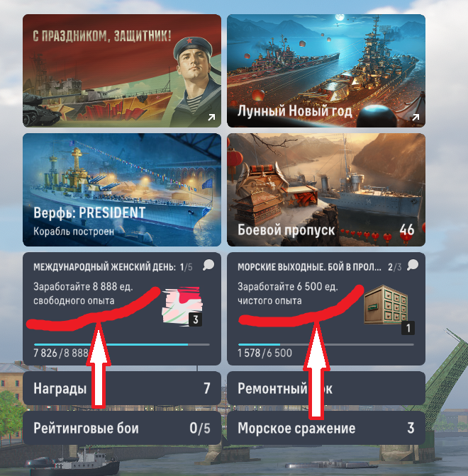Open the Награды panel
The height and width of the screenshot is (476, 468).
coord(122,388)
